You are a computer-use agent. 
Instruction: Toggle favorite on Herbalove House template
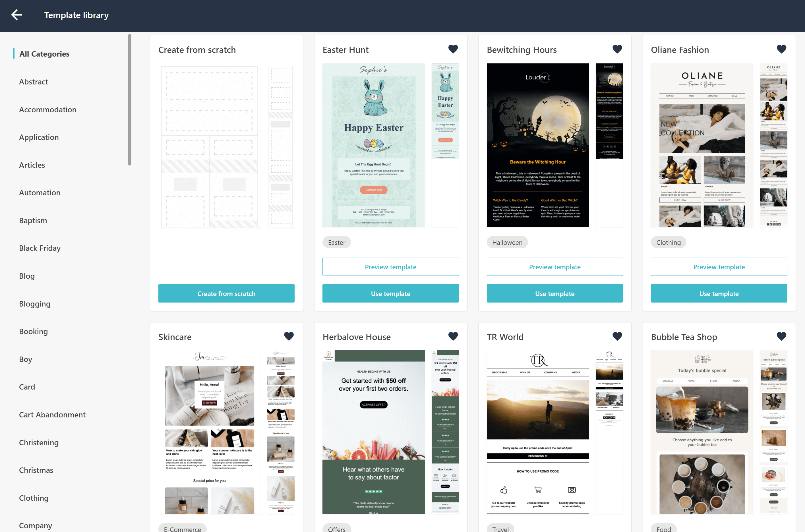tap(452, 336)
